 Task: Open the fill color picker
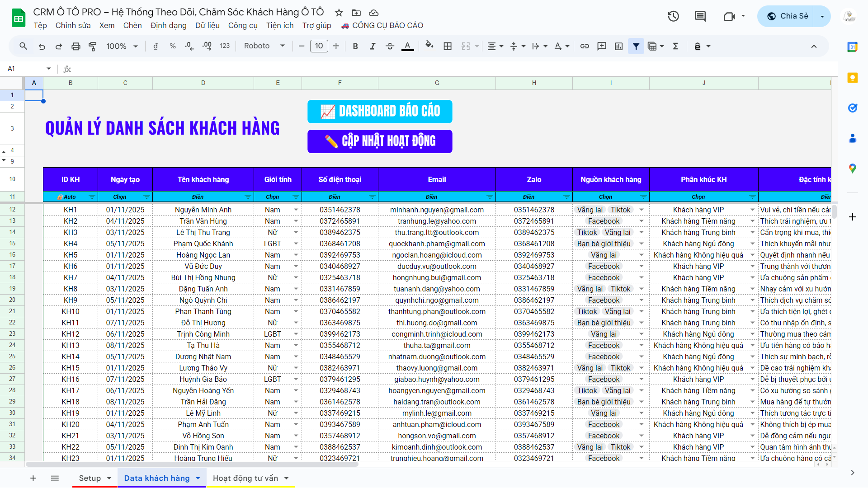(429, 46)
